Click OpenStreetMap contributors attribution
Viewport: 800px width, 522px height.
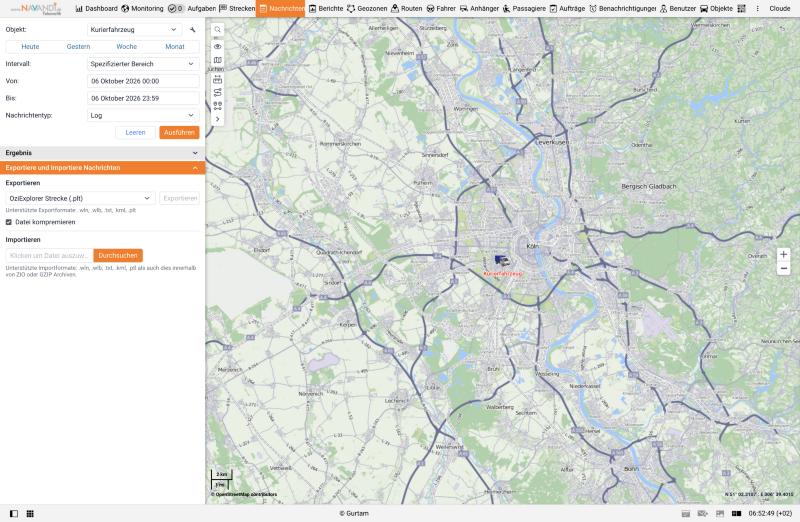click(x=244, y=494)
